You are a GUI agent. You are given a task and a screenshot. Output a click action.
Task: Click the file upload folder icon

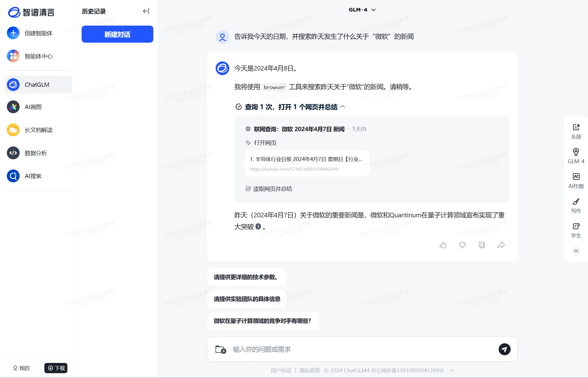point(221,349)
